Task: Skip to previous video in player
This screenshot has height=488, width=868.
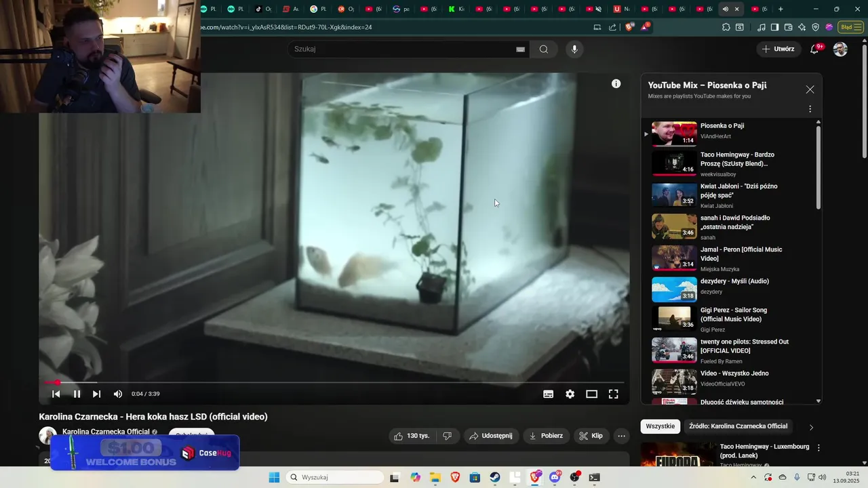Action: 56,394
